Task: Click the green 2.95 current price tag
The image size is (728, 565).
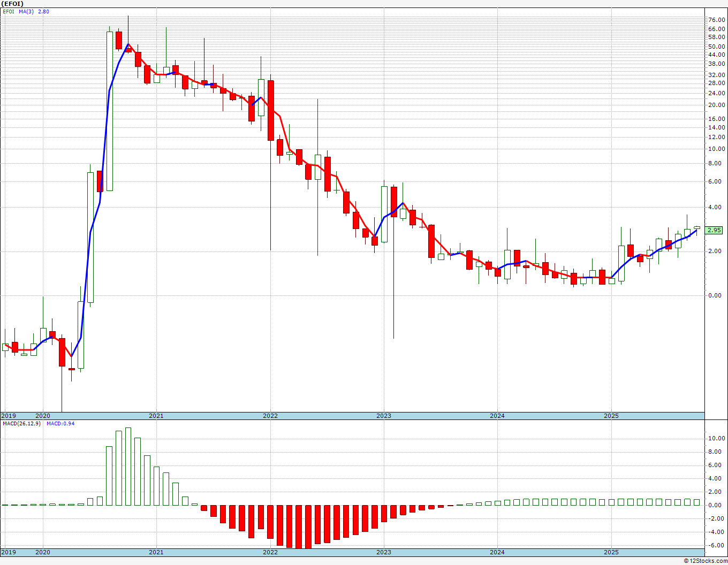Action: click(714, 230)
